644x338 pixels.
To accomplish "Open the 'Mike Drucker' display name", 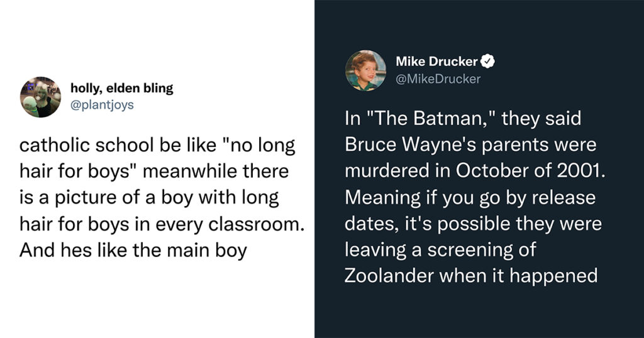I will coord(436,62).
